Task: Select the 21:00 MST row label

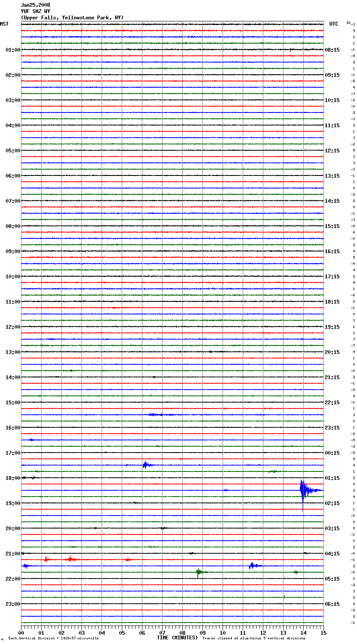Action: click(x=13, y=554)
